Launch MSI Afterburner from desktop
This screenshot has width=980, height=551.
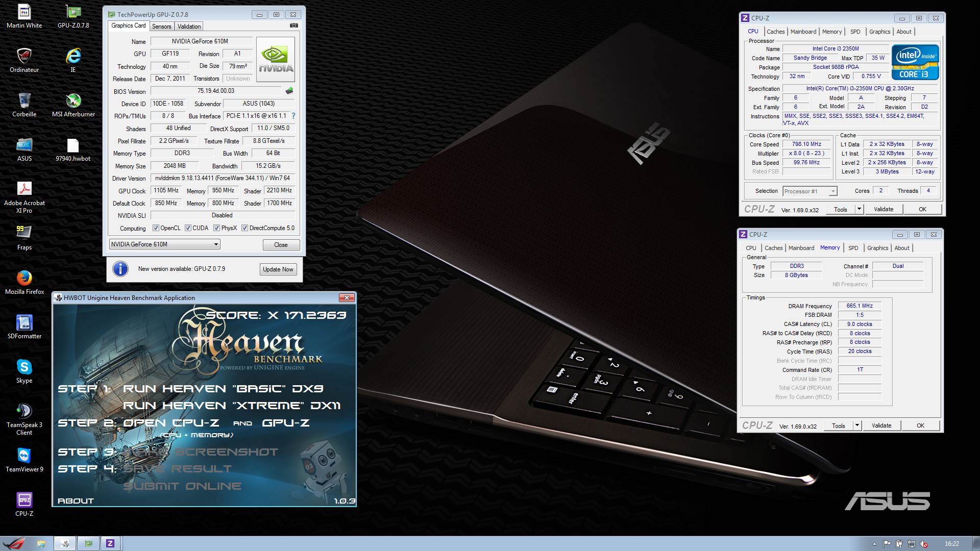click(x=73, y=105)
